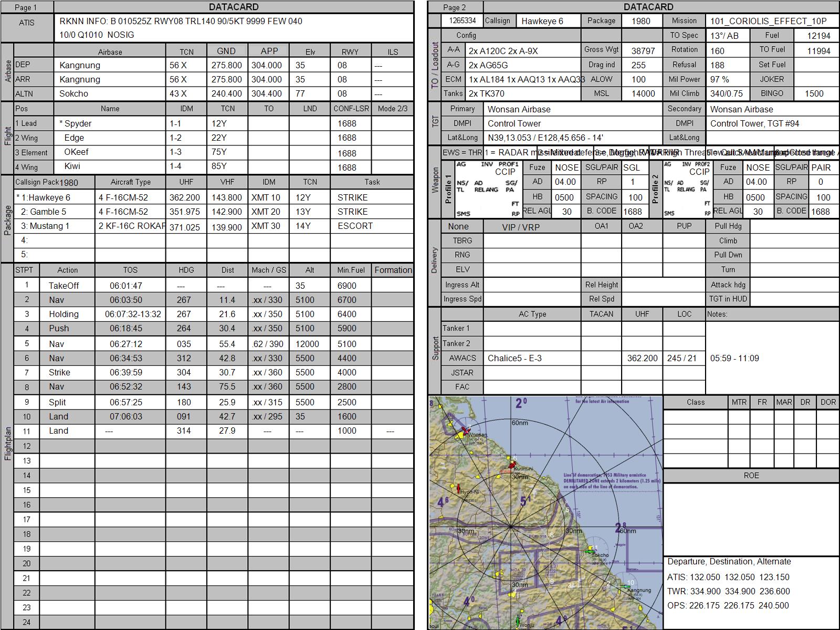Click the green Sokcho airbase marker
840x630 pixels.
click(x=590, y=550)
